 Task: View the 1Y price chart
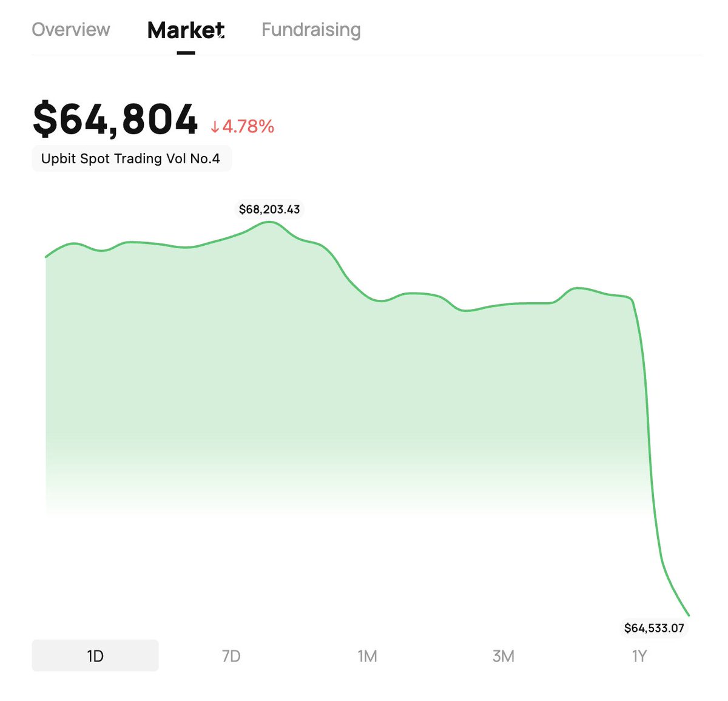(639, 656)
